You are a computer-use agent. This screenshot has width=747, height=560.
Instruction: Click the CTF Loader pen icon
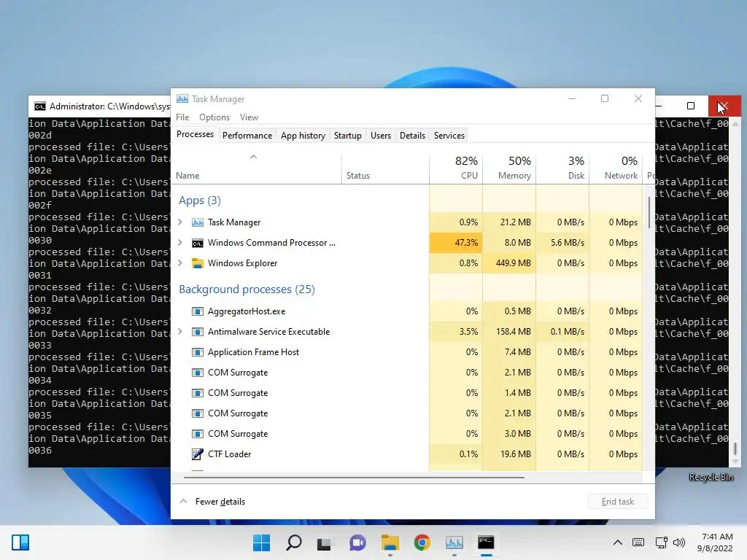(197, 454)
